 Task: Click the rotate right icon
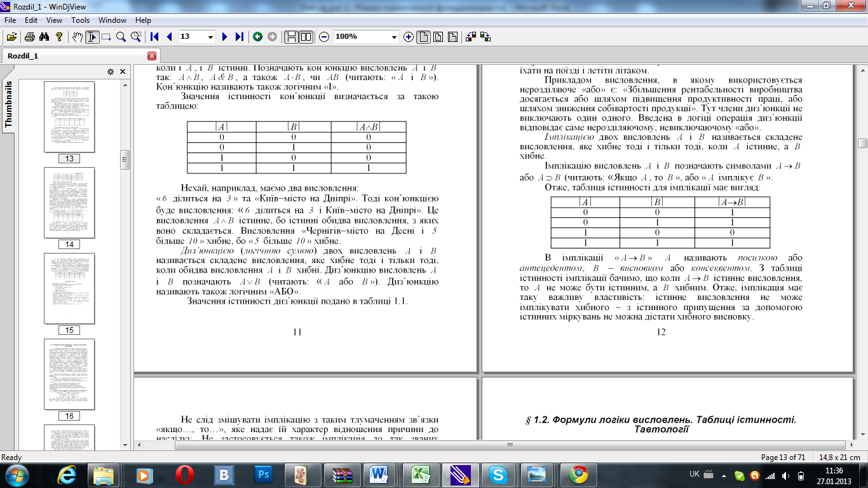click(485, 37)
